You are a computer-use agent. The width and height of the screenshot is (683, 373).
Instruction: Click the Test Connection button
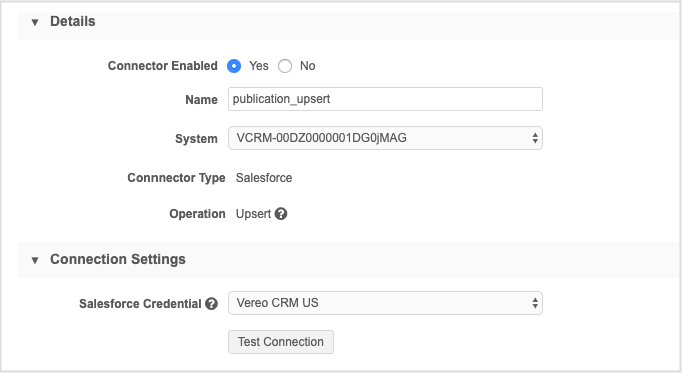point(281,342)
